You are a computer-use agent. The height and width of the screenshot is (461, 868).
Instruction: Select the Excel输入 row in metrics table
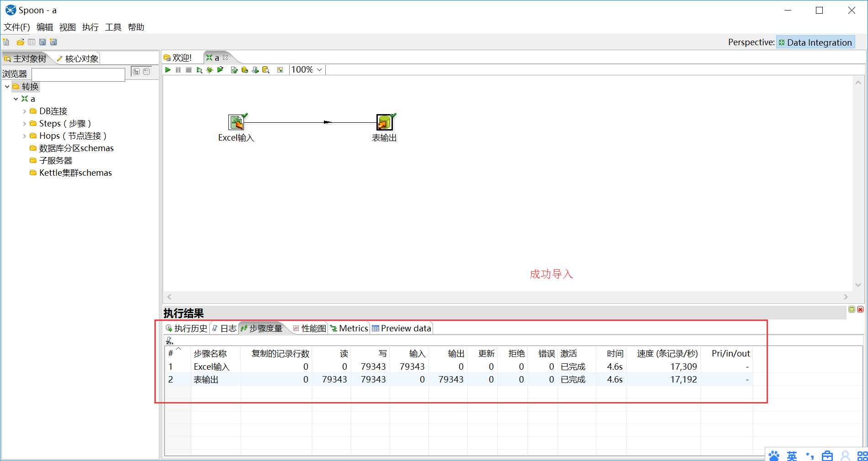click(x=459, y=367)
